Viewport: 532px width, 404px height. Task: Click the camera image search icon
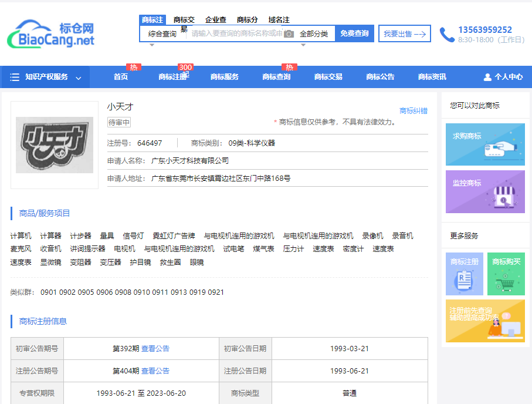pyautogui.click(x=289, y=33)
